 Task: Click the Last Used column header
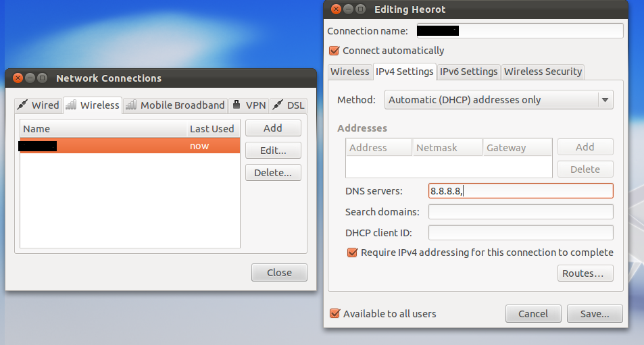click(x=213, y=129)
